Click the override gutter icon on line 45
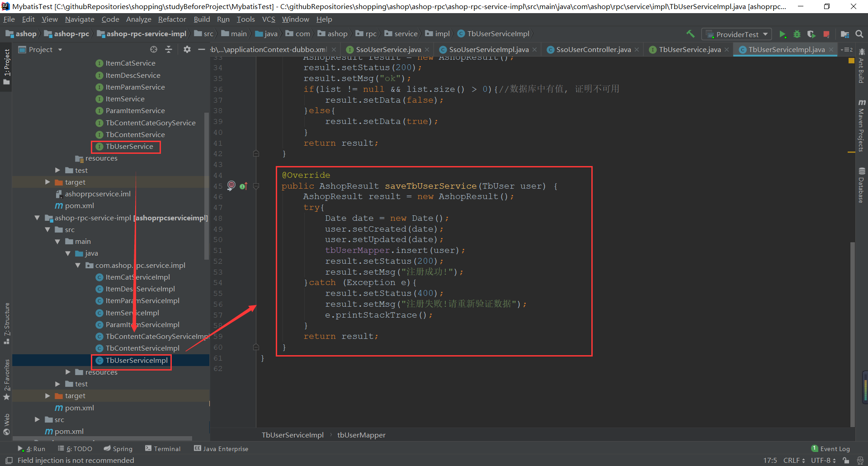Image resolution: width=868 pixels, height=466 pixels. (x=243, y=186)
